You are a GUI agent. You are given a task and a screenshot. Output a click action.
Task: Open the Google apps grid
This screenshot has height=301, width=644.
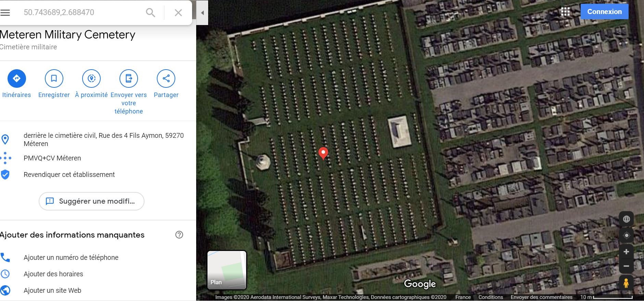coord(565,12)
